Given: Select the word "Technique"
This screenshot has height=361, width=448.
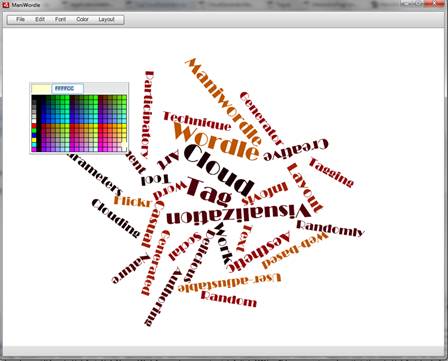Looking at the screenshot, I should click(x=197, y=121).
